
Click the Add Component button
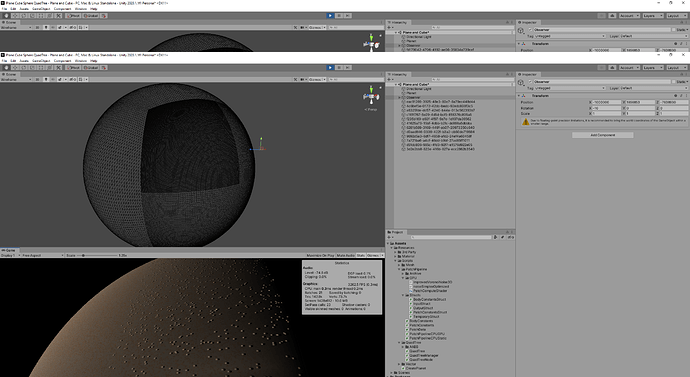[x=602, y=135]
